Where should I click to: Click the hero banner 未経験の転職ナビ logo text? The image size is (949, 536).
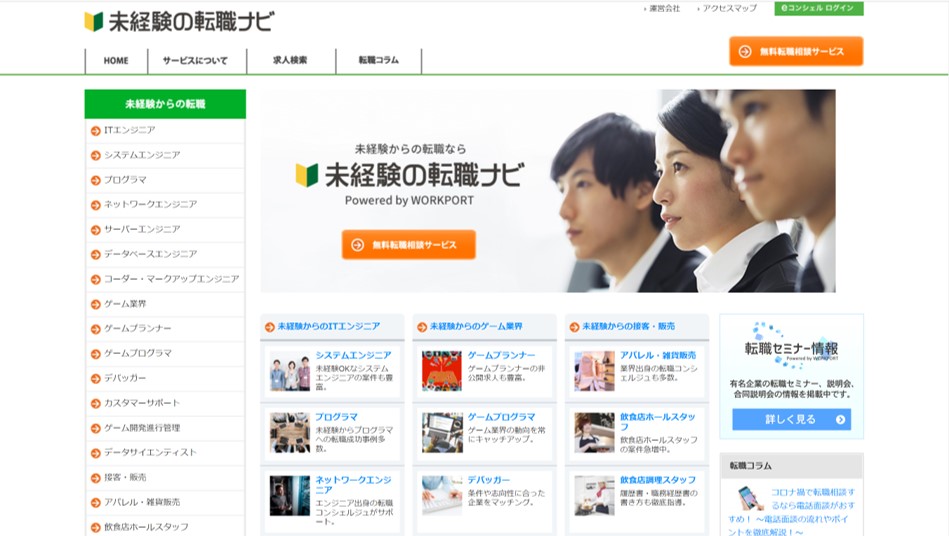(x=424, y=175)
